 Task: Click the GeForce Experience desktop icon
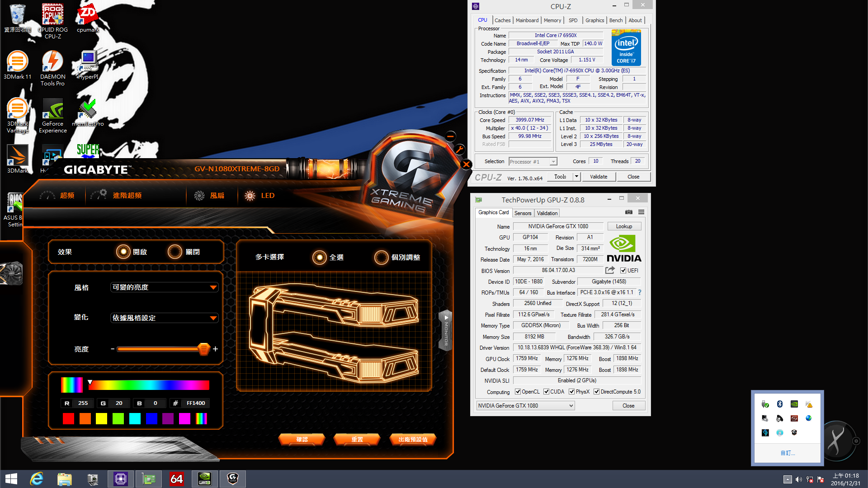pos(52,116)
